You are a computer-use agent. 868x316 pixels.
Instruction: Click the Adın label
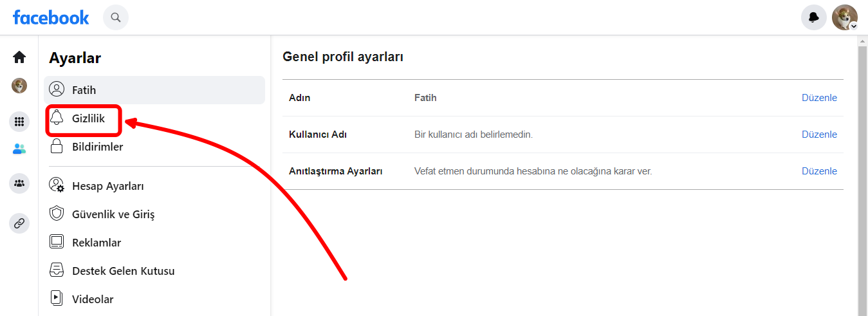coord(300,98)
